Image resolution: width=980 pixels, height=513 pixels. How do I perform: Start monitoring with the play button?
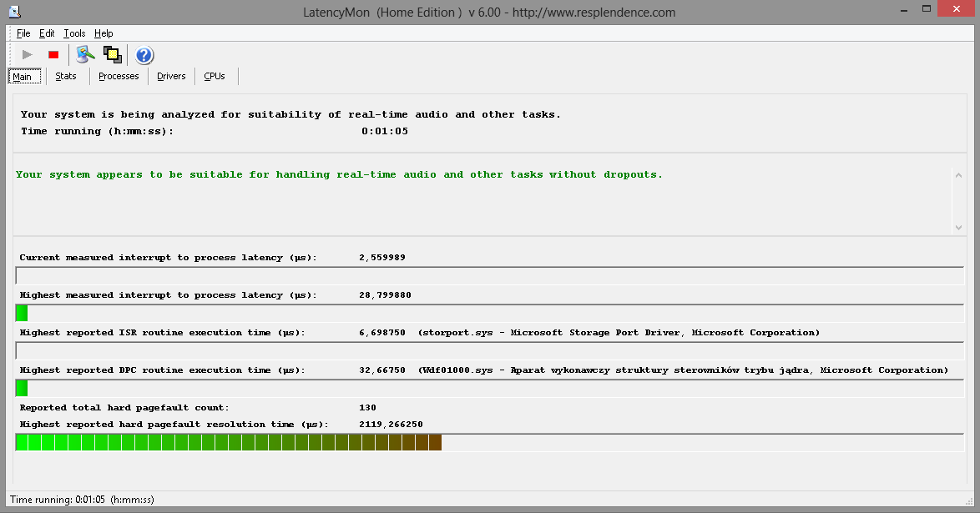coord(27,55)
